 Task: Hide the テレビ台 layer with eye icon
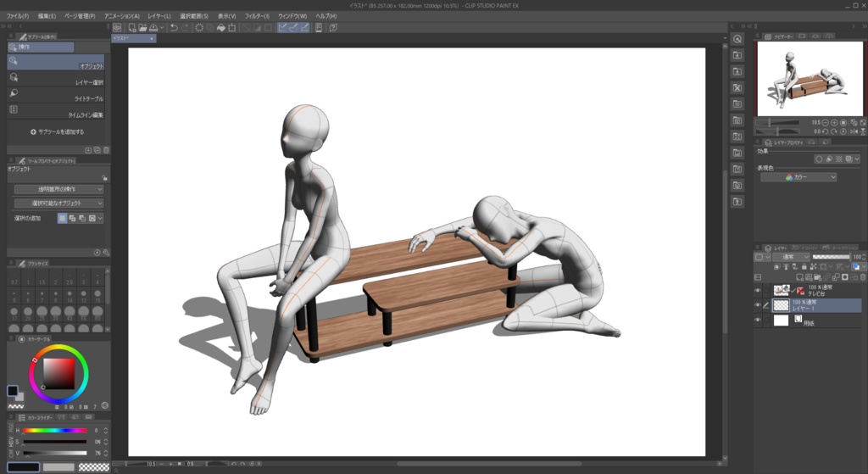(758, 291)
